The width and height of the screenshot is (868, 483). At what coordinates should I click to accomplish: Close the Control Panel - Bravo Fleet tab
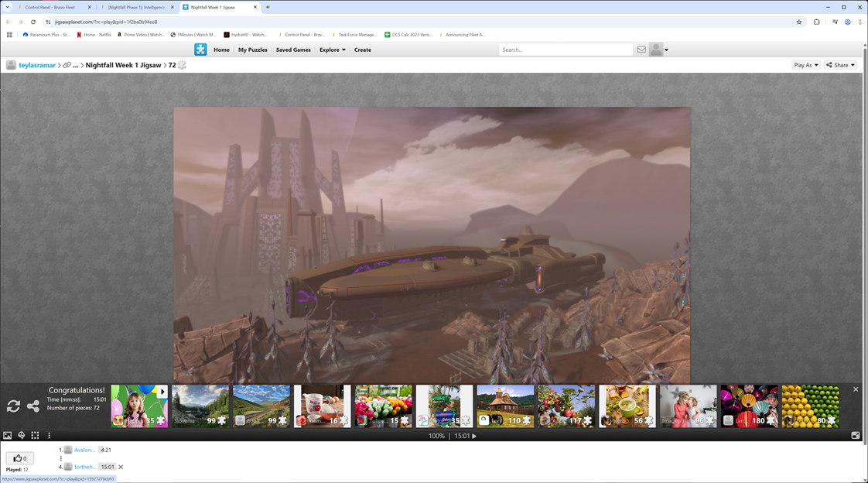point(90,7)
